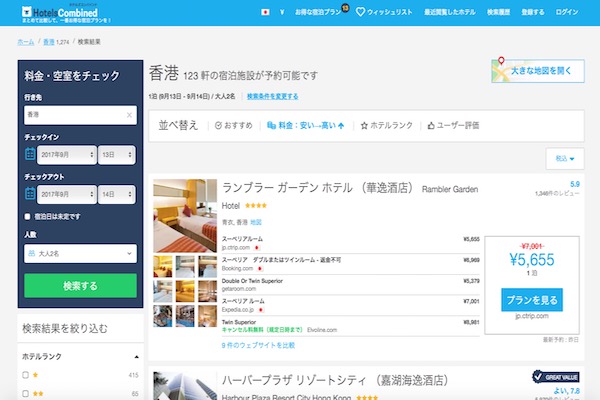Click the recommended sort check icon
The width and height of the screenshot is (600, 400).
pos(218,126)
